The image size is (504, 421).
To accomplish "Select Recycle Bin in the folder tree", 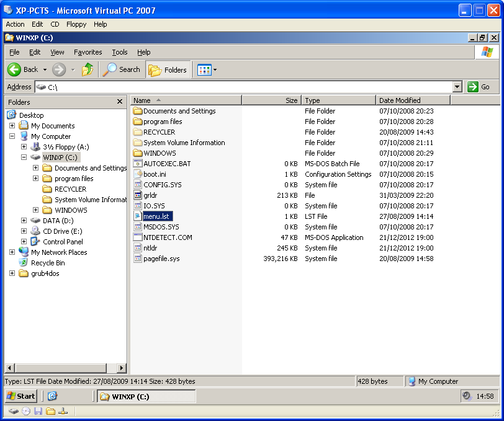I will 48,263.
